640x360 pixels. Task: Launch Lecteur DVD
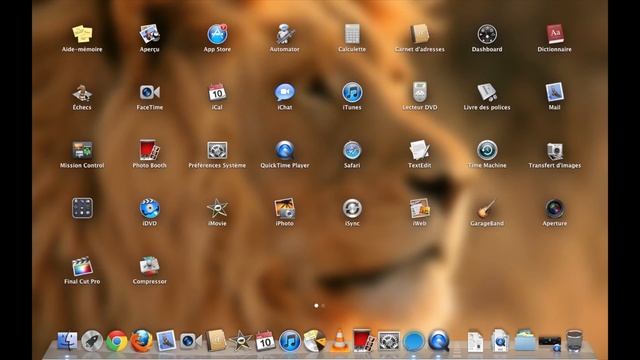(420, 92)
